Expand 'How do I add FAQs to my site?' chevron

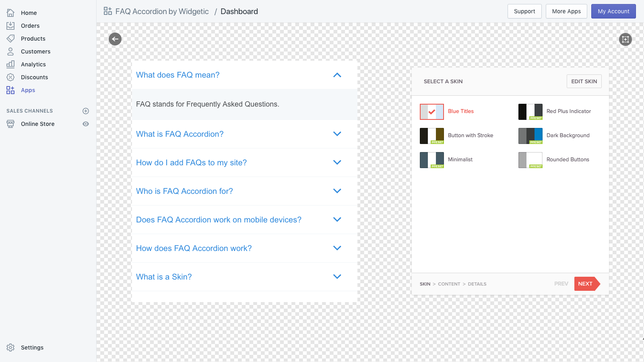(x=337, y=162)
